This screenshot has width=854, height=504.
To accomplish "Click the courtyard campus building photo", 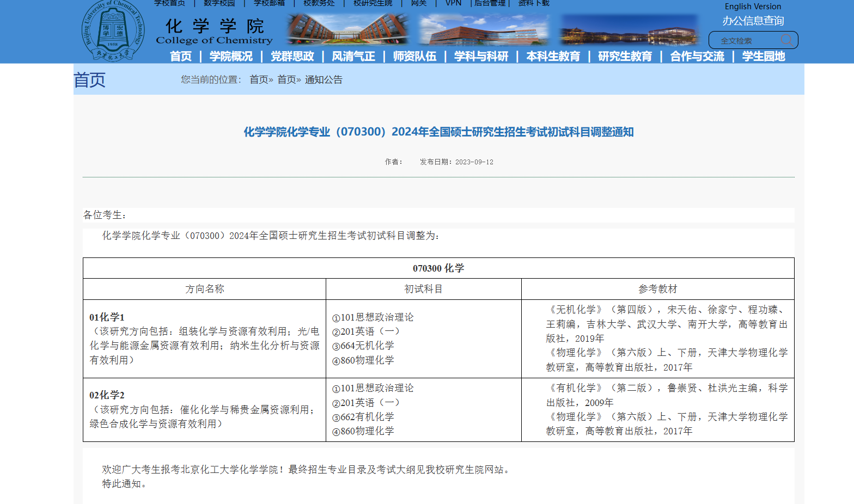I will (348, 29).
